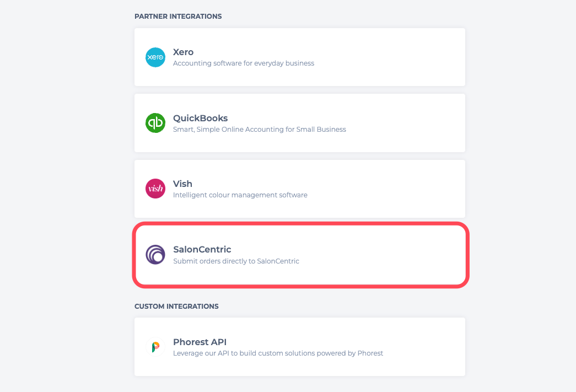The image size is (576, 392).
Task: Click 'Leverage our API to build' description
Action: tap(278, 353)
